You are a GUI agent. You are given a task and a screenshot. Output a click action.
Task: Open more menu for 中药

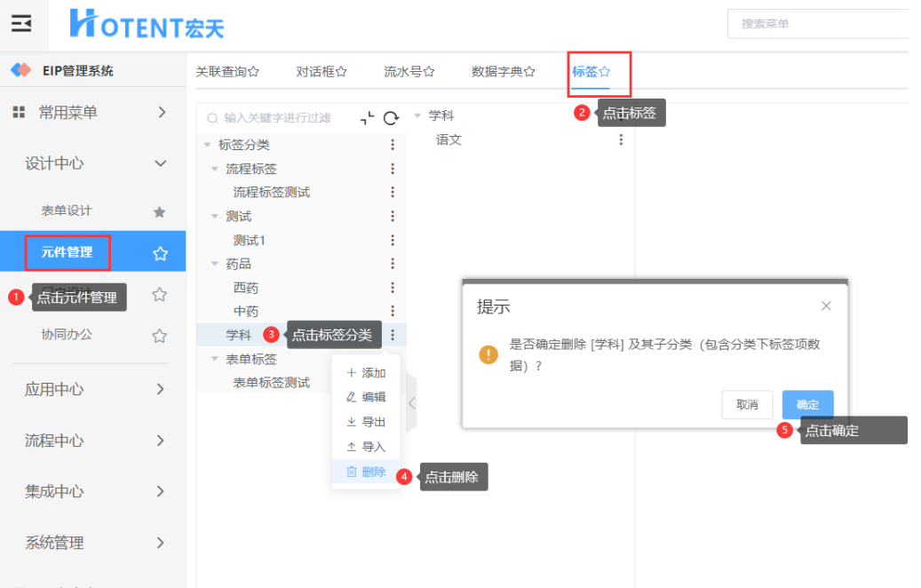click(x=393, y=311)
